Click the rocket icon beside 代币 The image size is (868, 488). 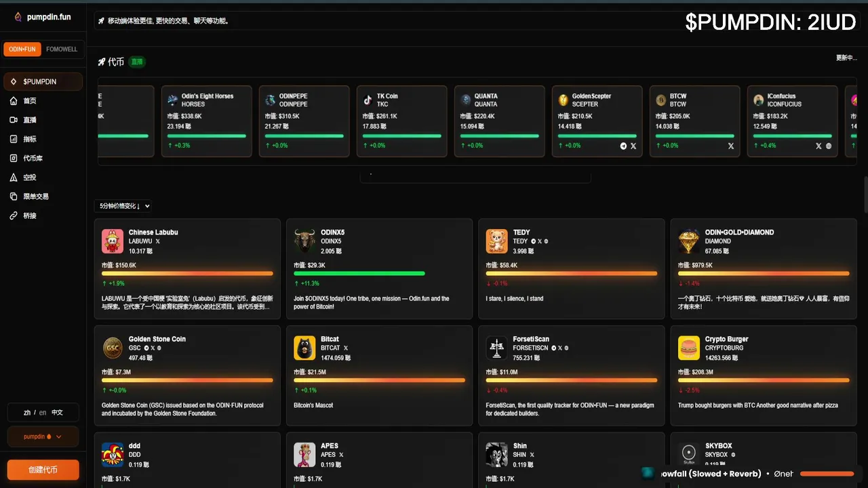click(x=102, y=62)
